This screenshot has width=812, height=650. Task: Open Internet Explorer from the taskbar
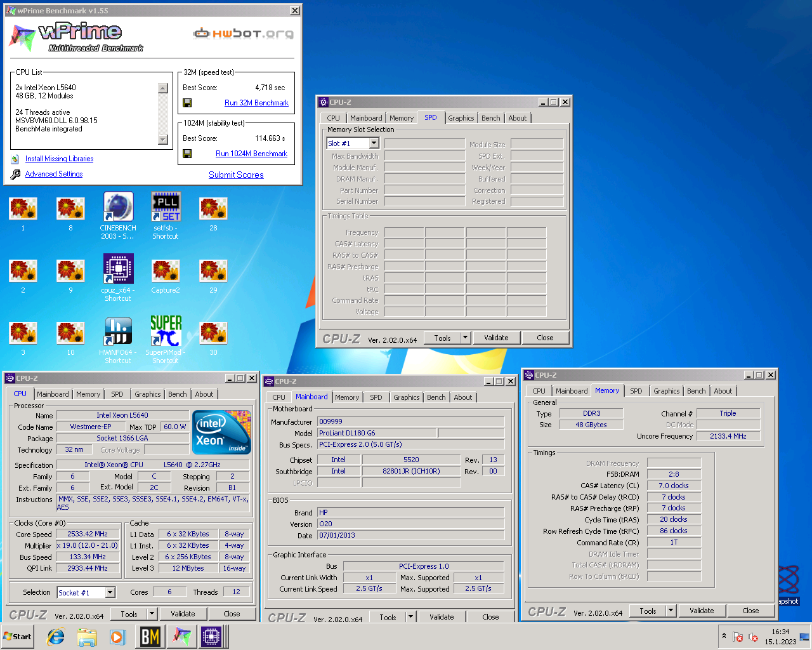(56, 637)
